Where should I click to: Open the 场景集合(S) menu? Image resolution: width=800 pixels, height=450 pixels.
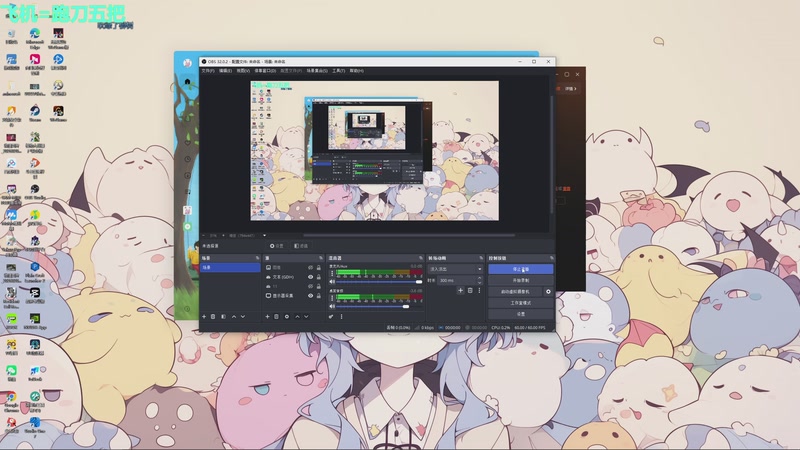(317, 71)
